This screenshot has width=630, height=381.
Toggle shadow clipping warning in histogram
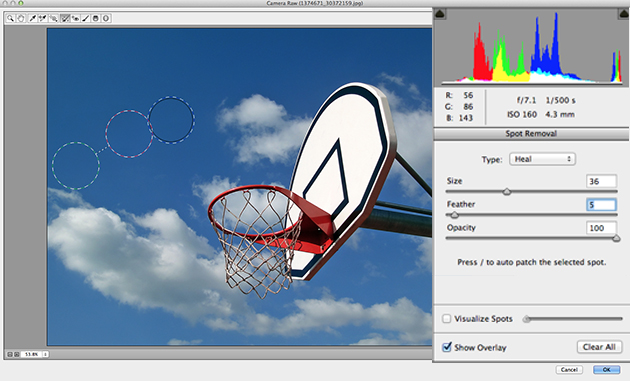(440, 14)
